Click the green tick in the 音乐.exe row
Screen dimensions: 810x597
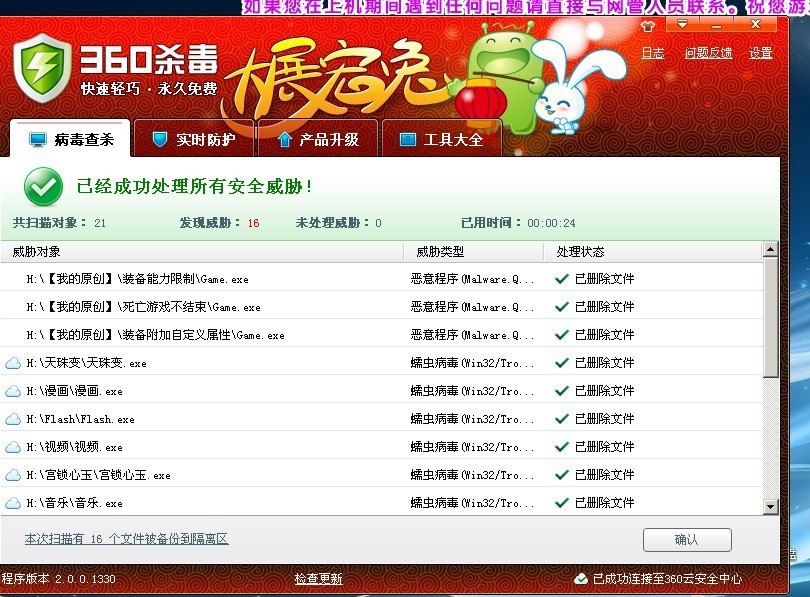click(562, 502)
